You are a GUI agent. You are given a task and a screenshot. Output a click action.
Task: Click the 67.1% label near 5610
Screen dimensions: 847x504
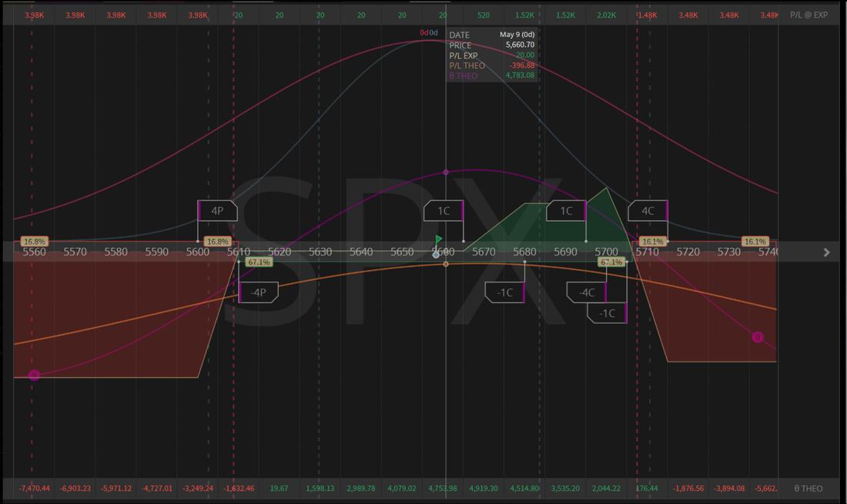pos(259,262)
